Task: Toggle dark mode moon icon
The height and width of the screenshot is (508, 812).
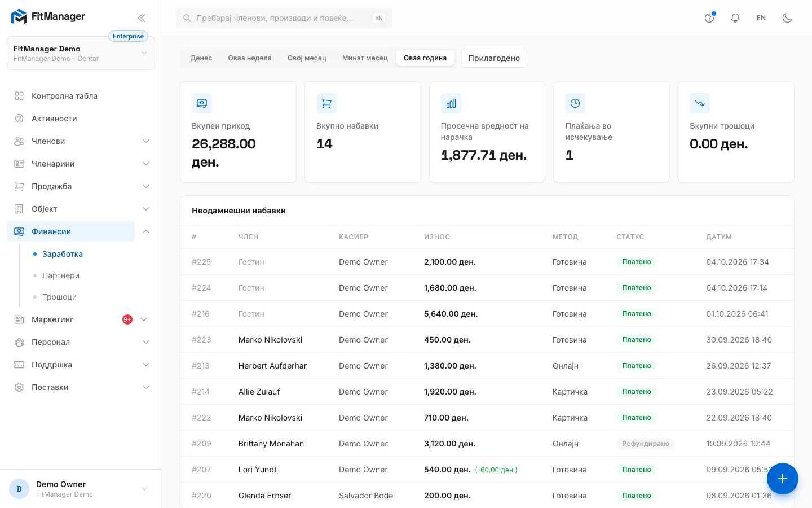Action: [787, 18]
